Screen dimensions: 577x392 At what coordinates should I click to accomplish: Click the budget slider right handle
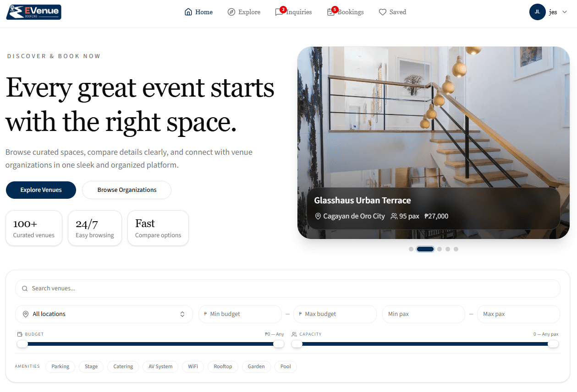click(279, 344)
